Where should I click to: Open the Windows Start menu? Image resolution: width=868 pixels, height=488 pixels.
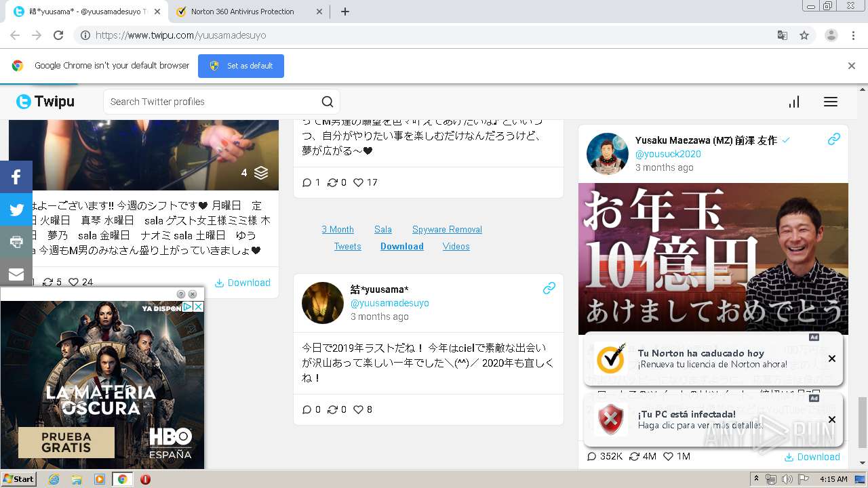coord(18,479)
